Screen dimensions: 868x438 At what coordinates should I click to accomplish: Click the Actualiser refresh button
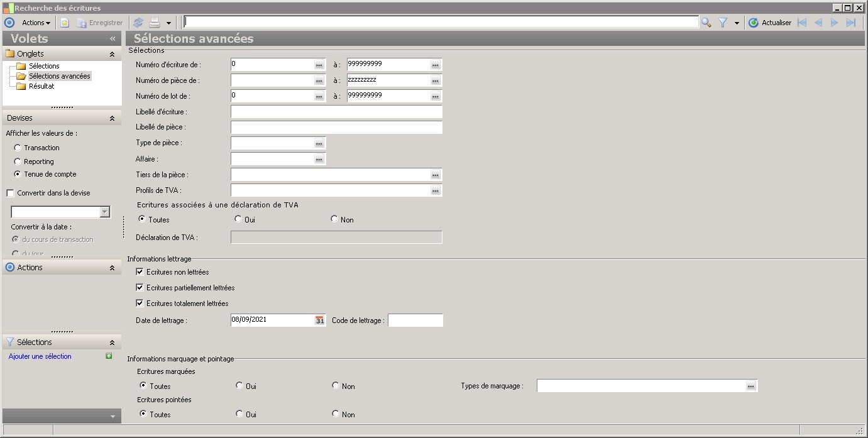coord(770,23)
